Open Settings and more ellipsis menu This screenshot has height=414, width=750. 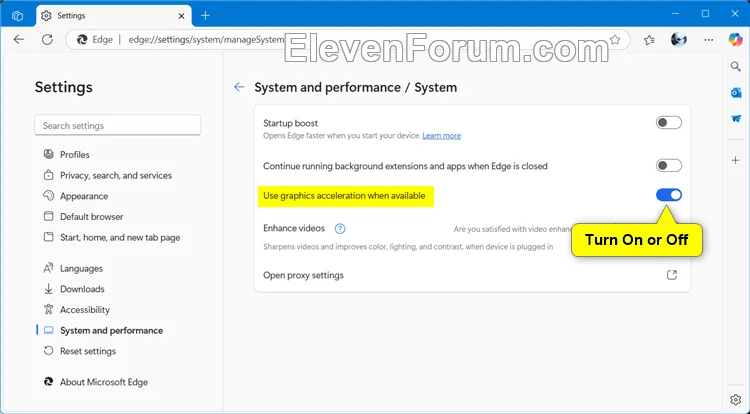click(708, 40)
